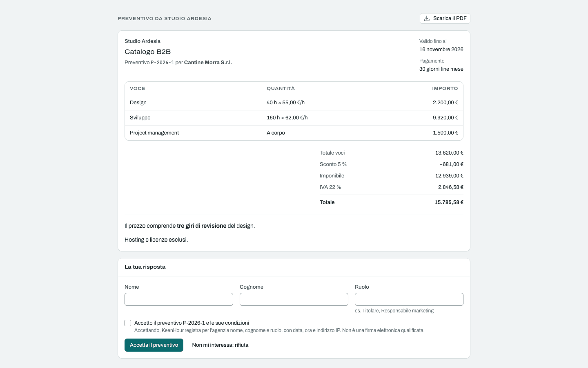Select the Design row label

138,103
